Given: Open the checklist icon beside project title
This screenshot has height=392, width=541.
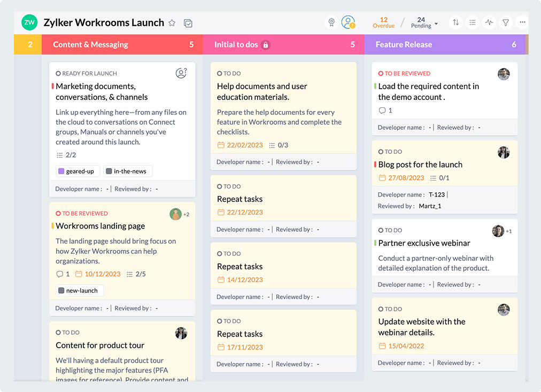Looking at the screenshot, I should 188,23.
